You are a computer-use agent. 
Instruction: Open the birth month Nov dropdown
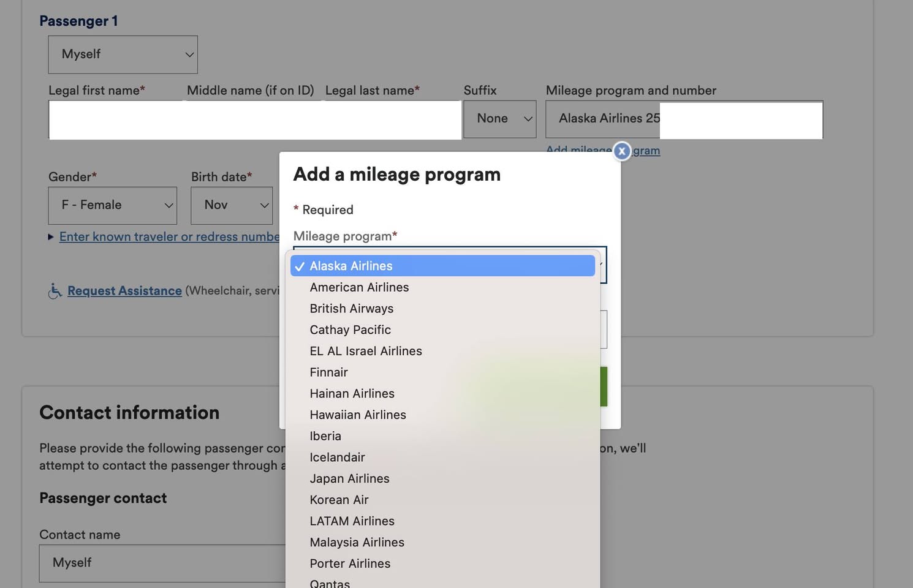tap(232, 205)
